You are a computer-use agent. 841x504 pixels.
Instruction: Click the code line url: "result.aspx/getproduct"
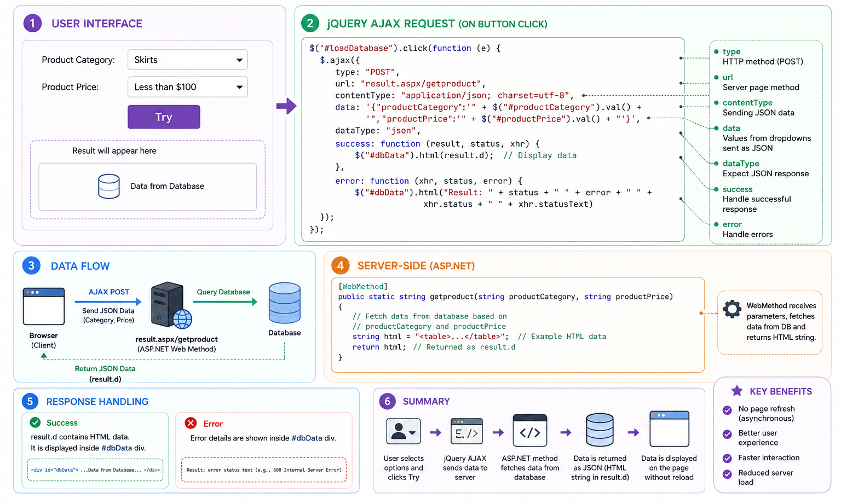click(x=411, y=84)
